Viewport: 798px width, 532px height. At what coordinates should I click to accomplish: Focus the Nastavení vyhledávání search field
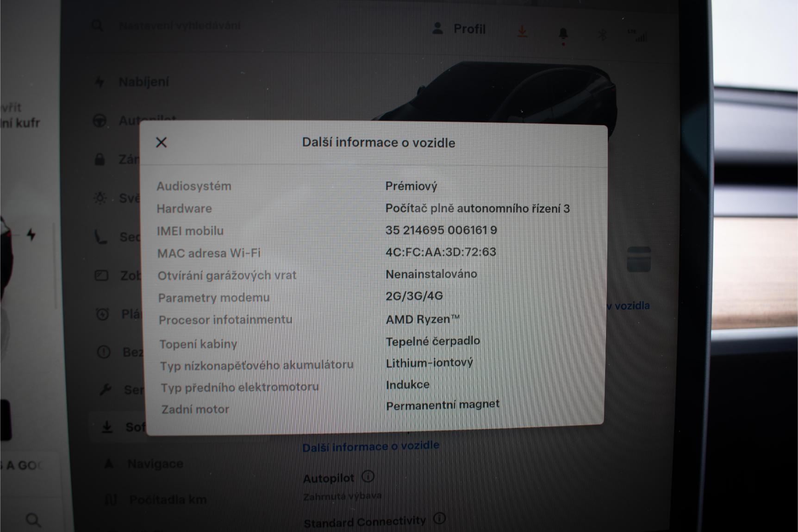180,25
